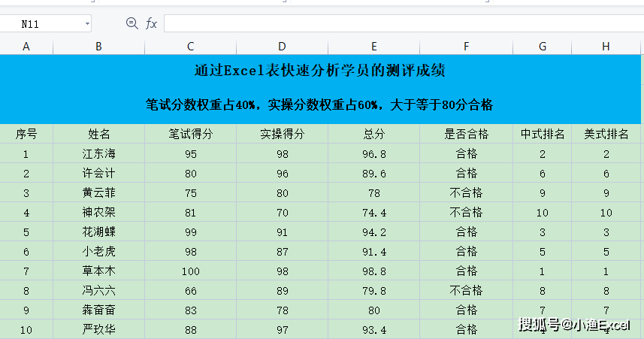This screenshot has width=644, height=339.
Task: Click the name cell 严玖华
Action: click(x=98, y=329)
